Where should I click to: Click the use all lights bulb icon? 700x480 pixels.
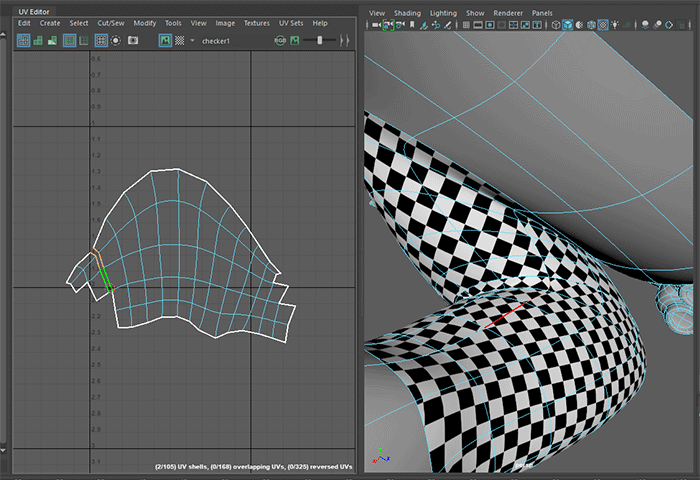[x=615, y=26]
